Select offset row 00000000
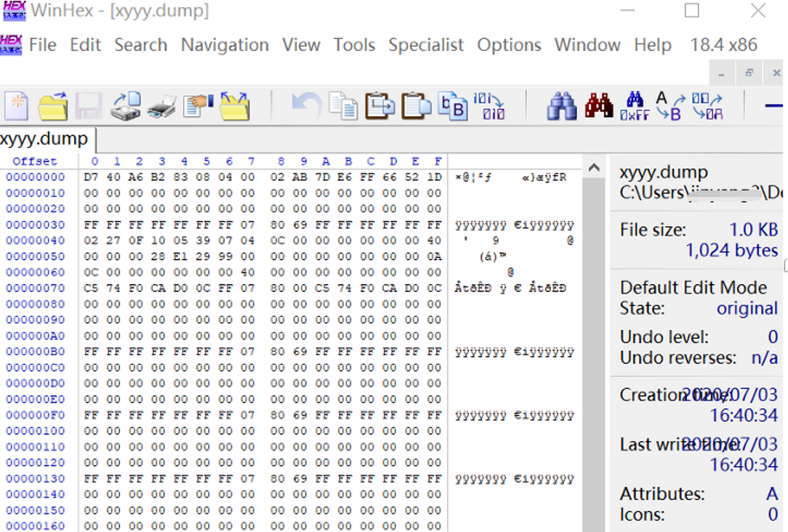 [35, 177]
